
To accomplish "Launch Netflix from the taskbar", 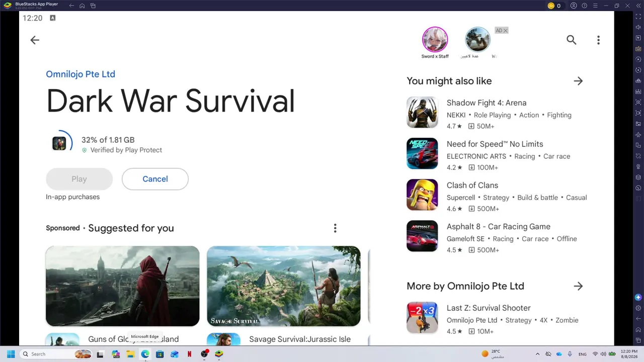I will point(189,354).
